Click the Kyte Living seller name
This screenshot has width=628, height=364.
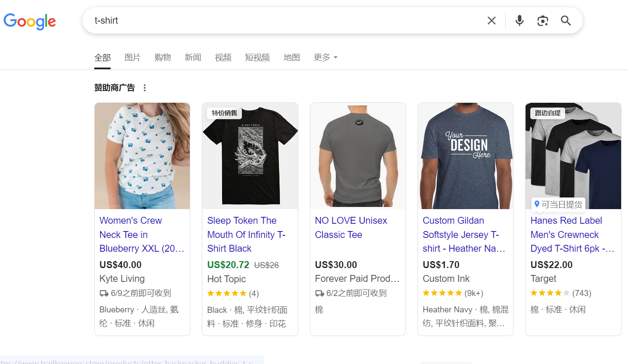click(122, 279)
